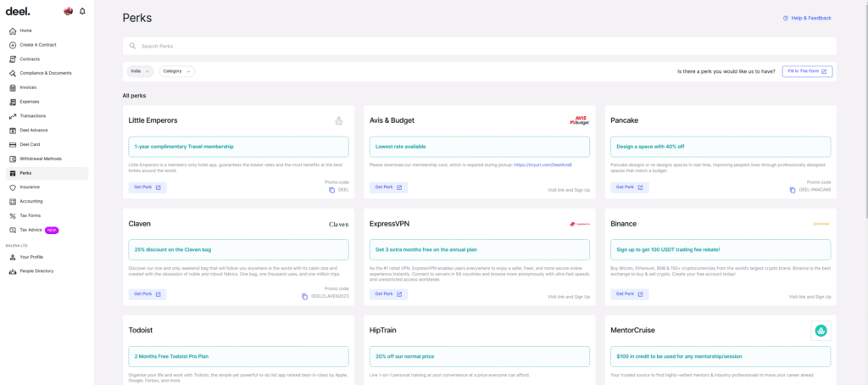Click the search magnifier icon

[x=133, y=47]
